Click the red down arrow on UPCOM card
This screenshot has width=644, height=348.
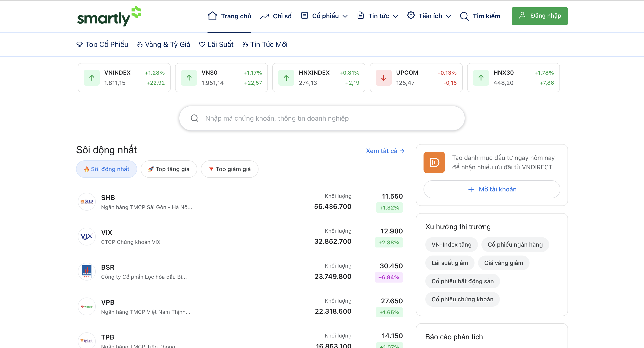click(x=384, y=78)
